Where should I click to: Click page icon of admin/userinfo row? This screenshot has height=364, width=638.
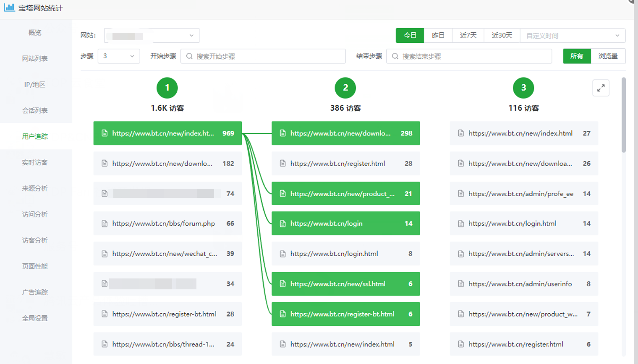(461, 284)
